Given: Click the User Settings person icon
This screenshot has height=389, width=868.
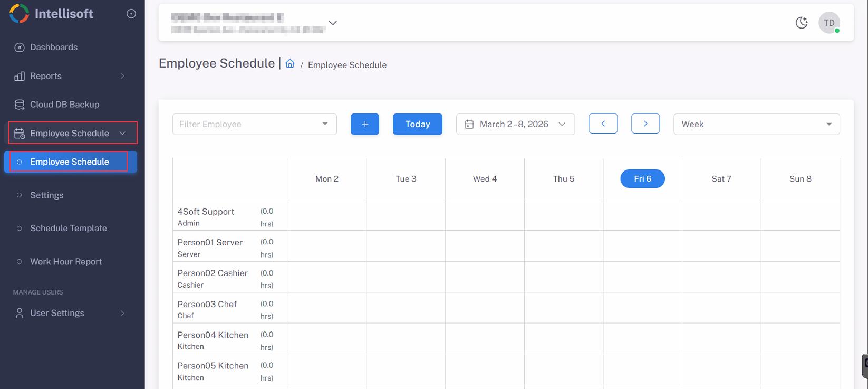Looking at the screenshot, I should tap(20, 313).
